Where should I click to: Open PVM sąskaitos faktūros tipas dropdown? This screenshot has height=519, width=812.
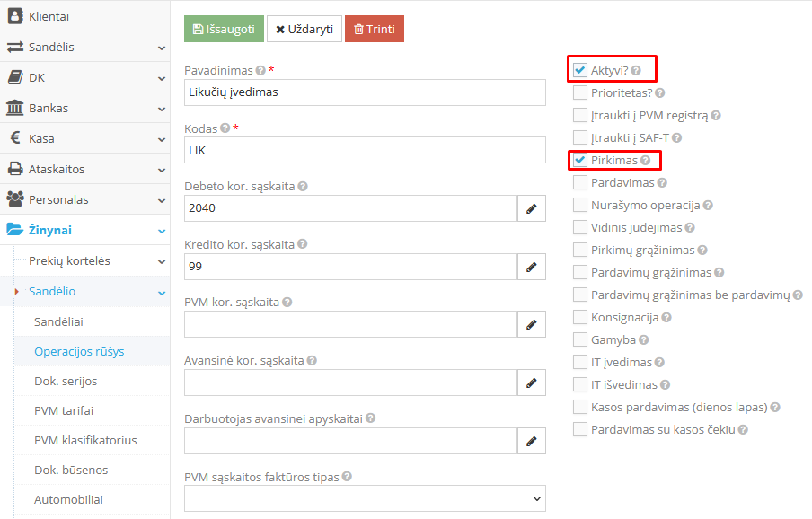[365, 497]
